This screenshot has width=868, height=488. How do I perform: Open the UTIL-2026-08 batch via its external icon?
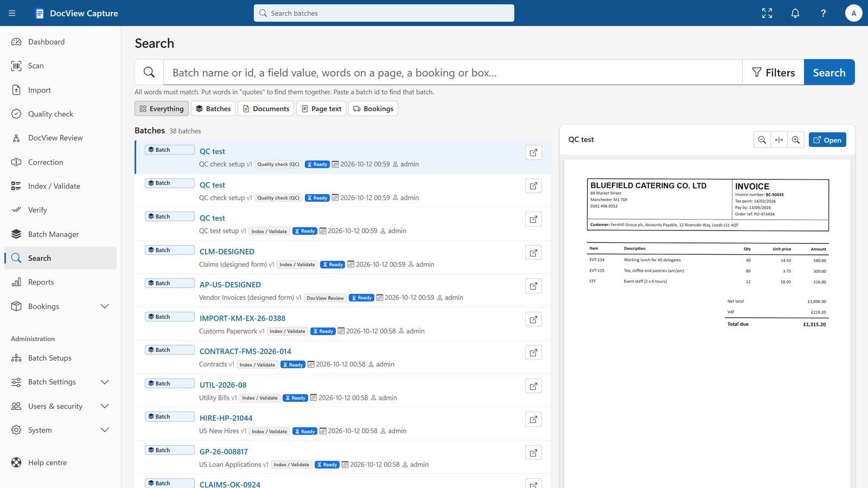click(534, 386)
